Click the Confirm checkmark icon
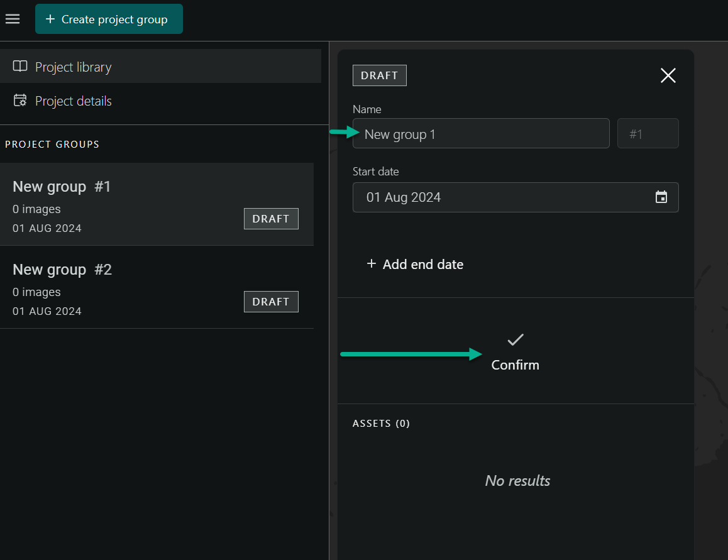 [516, 340]
